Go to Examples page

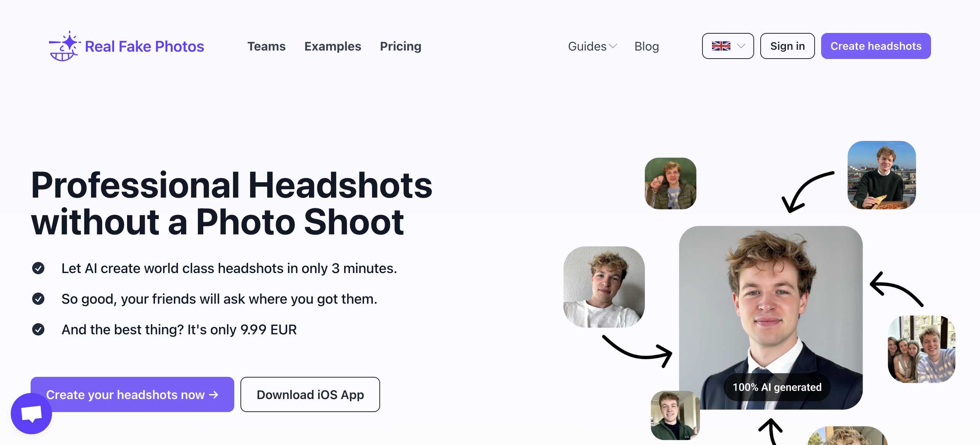(x=333, y=46)
